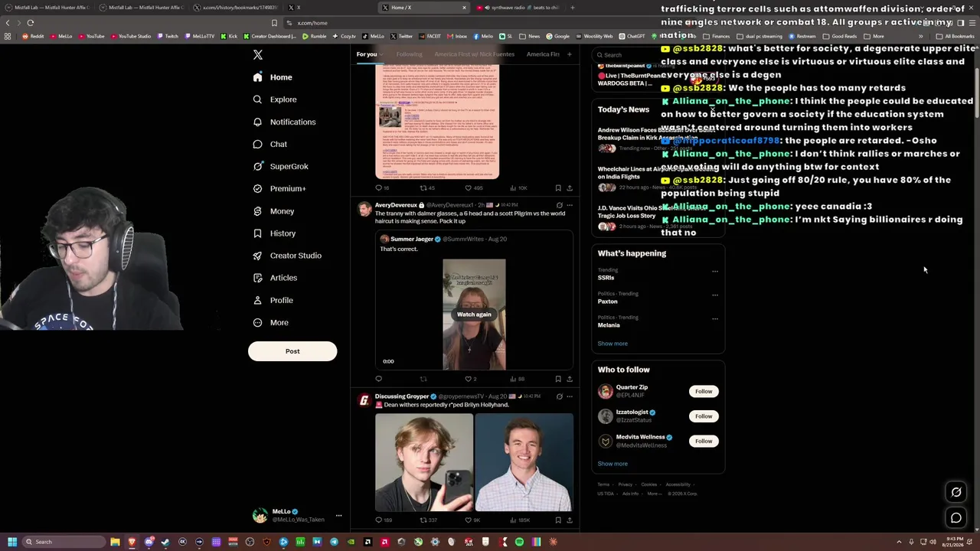
Task: Reload the browser page
Action: coord(31,23)
